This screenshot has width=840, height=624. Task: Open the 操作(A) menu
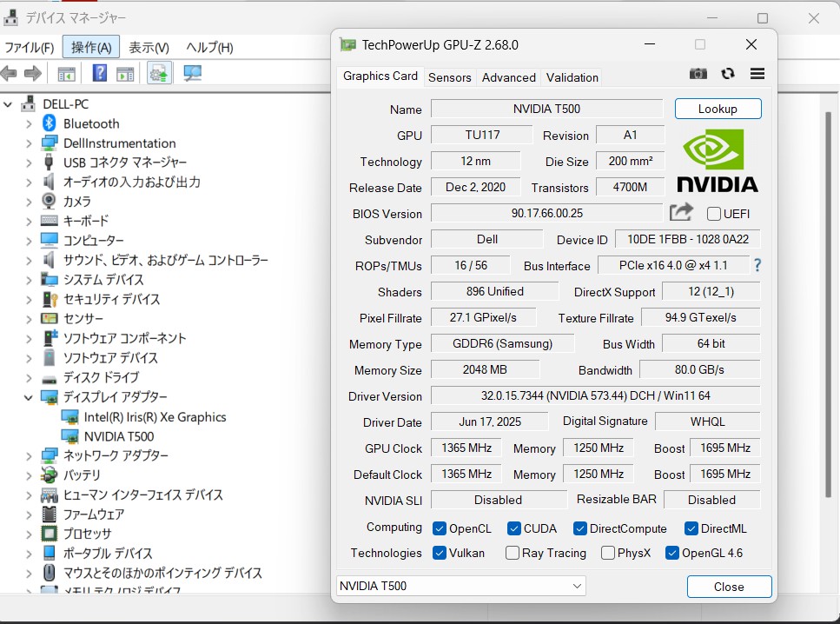click(91, 47)
